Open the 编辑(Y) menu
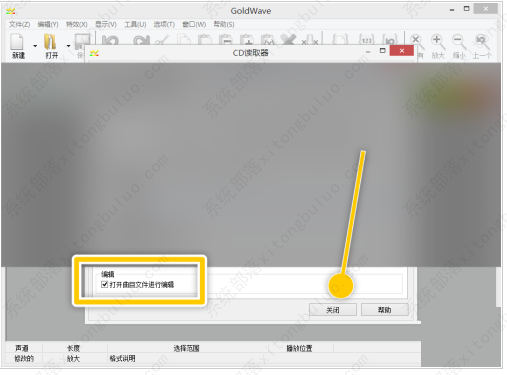Image resolution: width=507 pixels, height=375 pixels. (48, 24)
